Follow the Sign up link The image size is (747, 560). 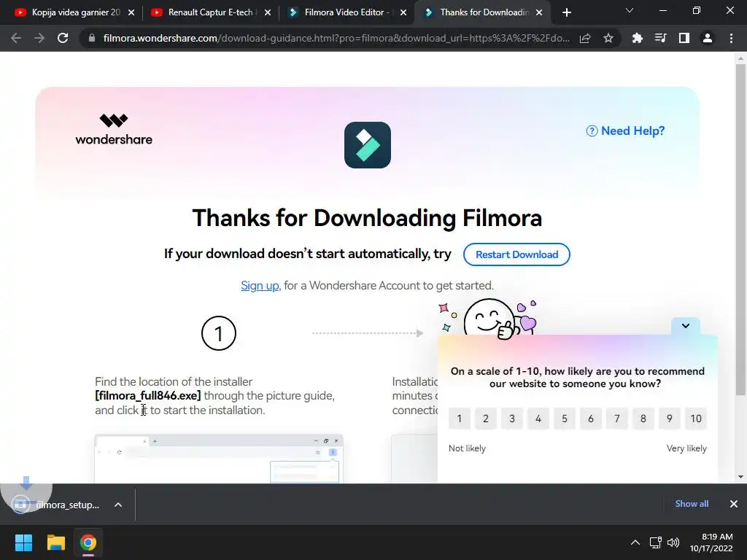click(260, 285)
